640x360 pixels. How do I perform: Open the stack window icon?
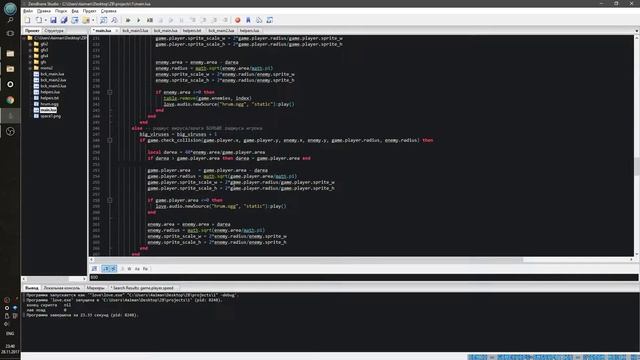coord(259,20)
